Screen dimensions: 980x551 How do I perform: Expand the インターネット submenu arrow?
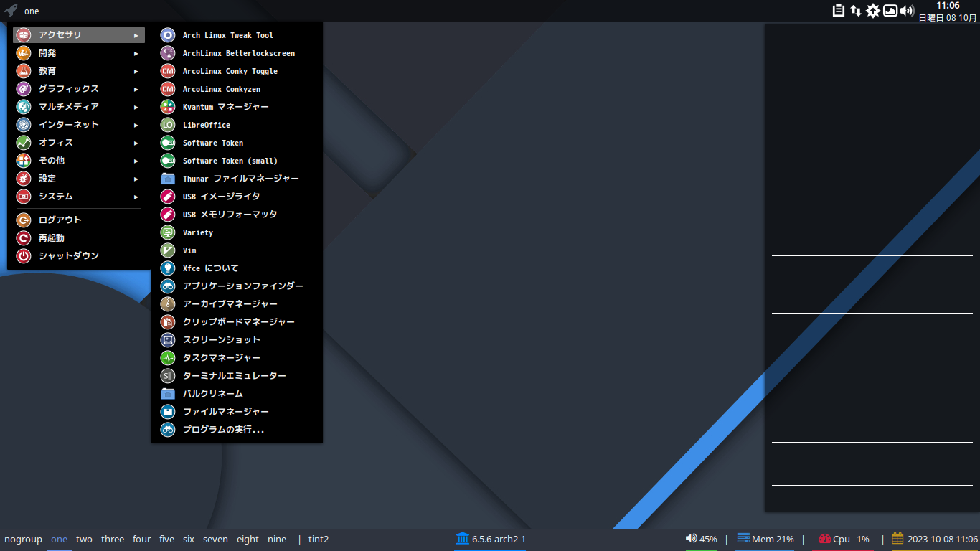(x=136, y=125)
